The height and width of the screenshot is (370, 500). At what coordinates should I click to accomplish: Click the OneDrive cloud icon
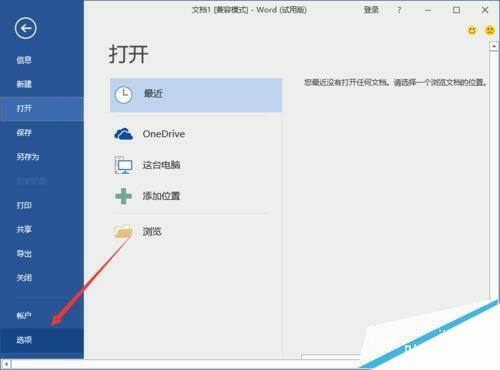[x=123, y=134]
